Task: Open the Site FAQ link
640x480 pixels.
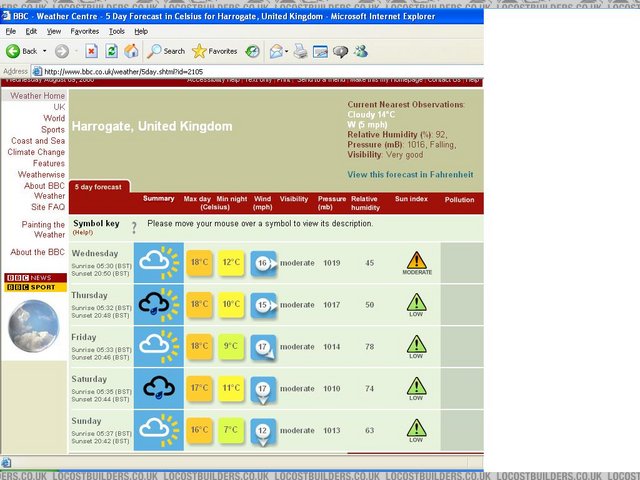Action: [48, 207]
